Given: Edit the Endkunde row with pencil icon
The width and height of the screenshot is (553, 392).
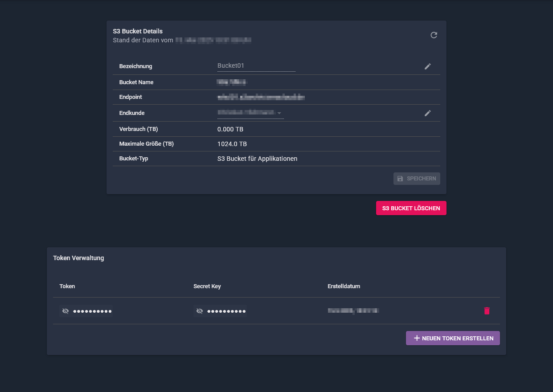Looking at the screenshot, I should tap(427, 113).
